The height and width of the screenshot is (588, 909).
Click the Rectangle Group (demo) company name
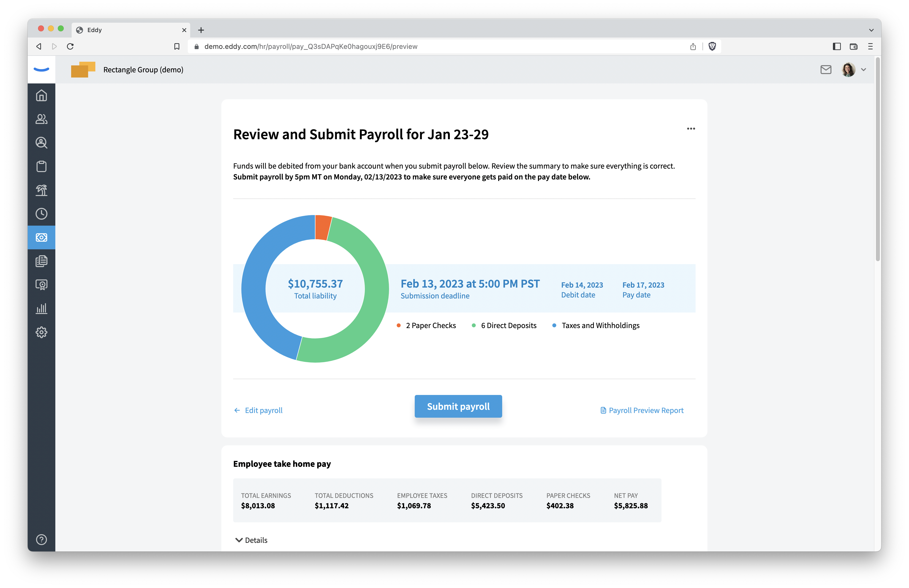[x=143, y=70]
